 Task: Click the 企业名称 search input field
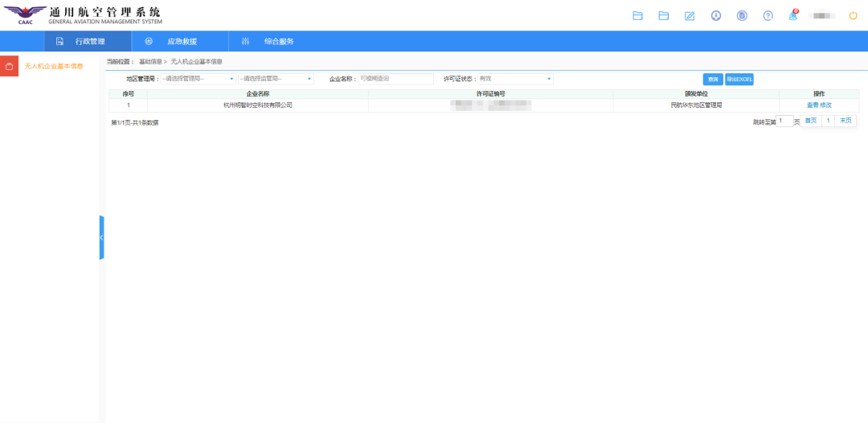point(395,79)
